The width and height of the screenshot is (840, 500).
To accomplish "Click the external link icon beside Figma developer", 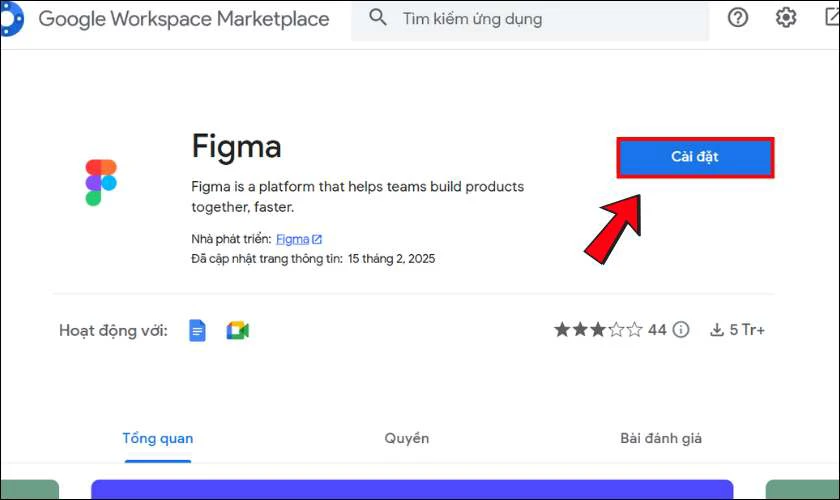I will 317,239.
